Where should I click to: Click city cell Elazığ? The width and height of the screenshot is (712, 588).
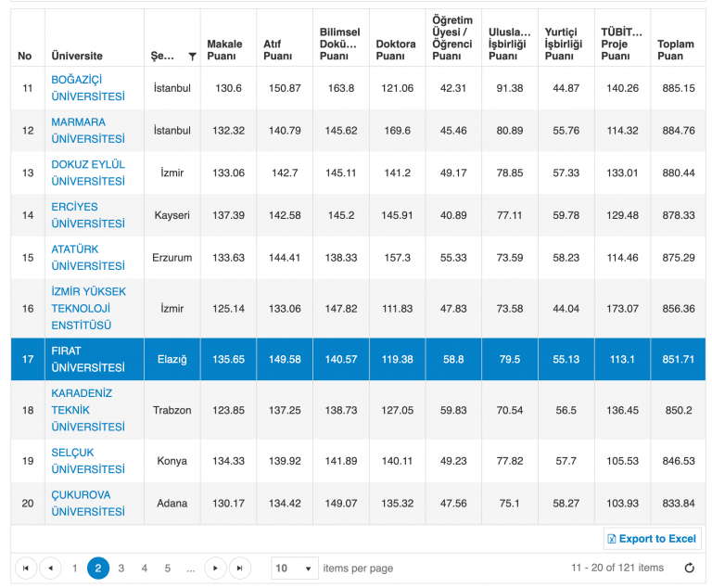172,359
